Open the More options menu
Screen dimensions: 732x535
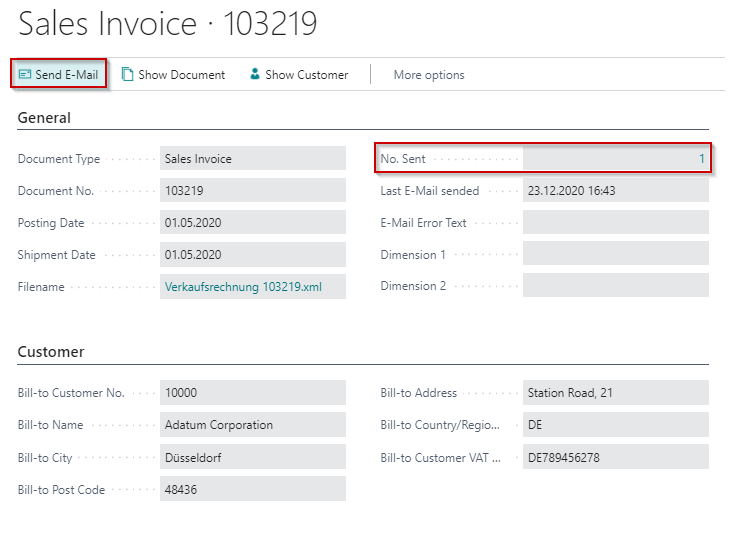[x=428, y=75]
